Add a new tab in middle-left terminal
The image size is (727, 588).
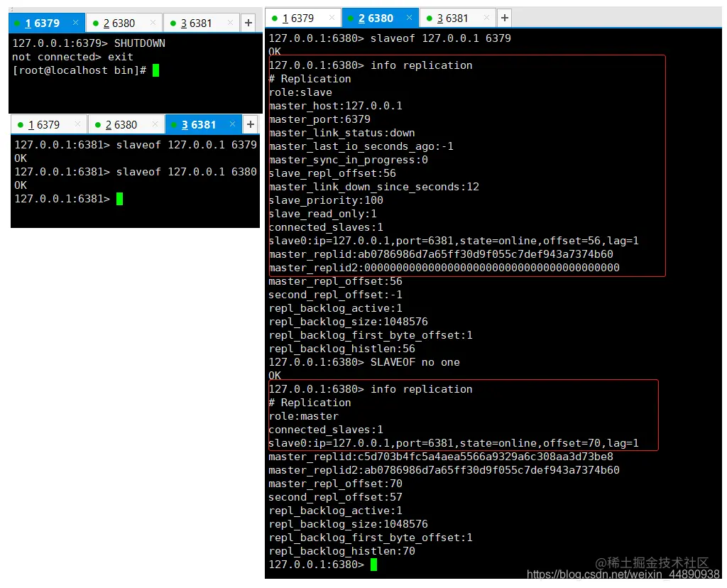pyautogui.click(x=251, y=124)
